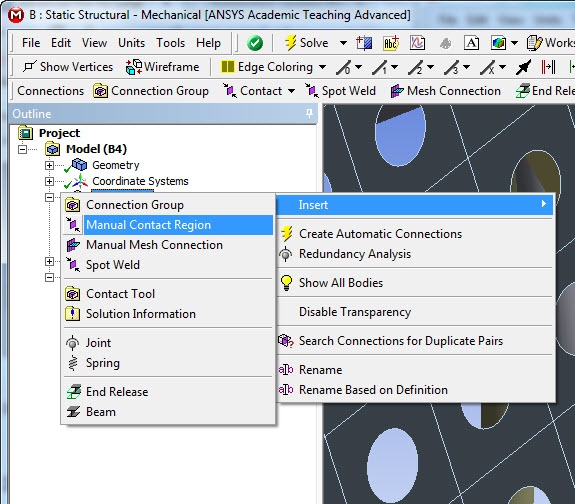The image size is (575, 504).
Task: Click the green checkmark toolbar icon
Action: (254, 43)
